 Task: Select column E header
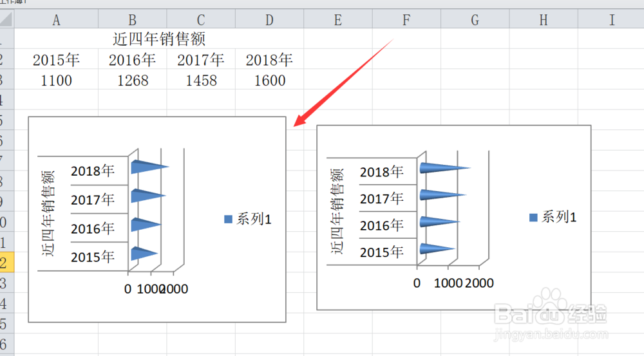click(338, 19)
